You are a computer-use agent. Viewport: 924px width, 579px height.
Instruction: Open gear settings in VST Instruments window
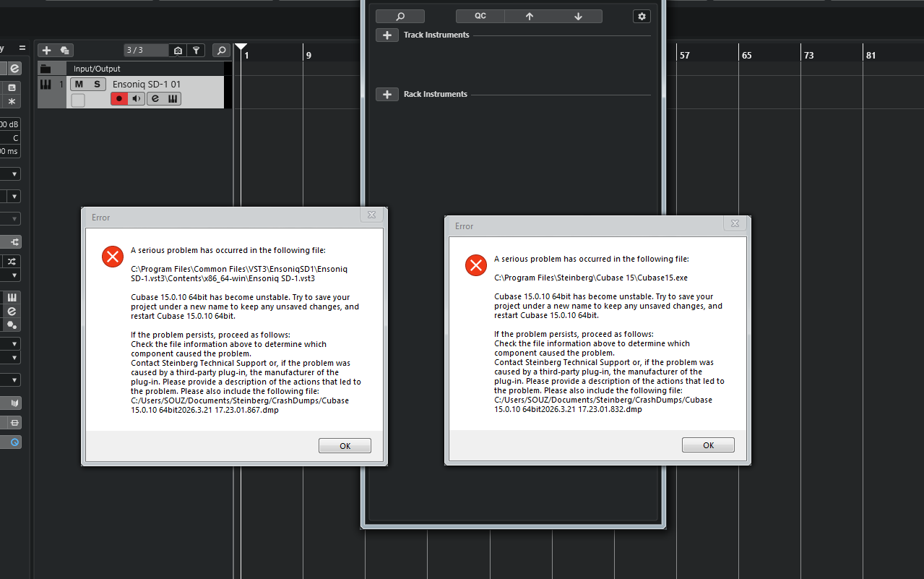click(642, 16)
